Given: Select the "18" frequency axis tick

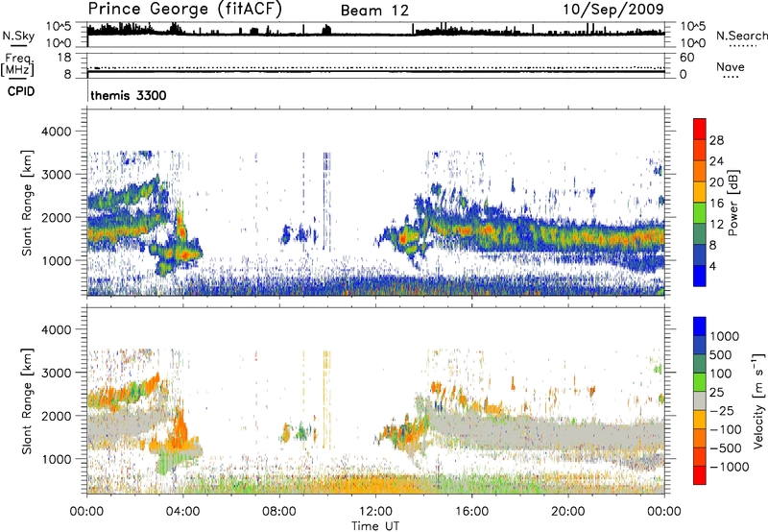Looking at the screenshot, I should 64,58.
